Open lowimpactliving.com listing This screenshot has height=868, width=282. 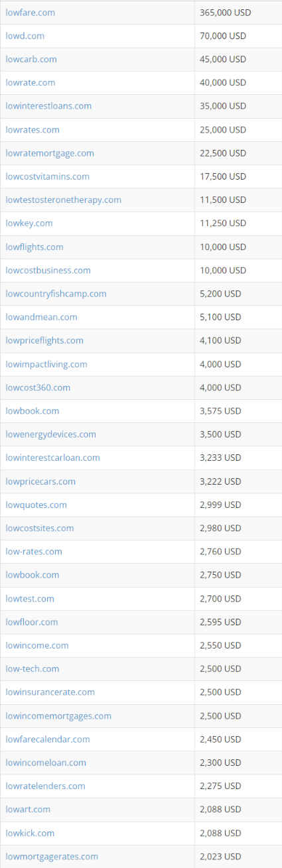pos(46,364)
